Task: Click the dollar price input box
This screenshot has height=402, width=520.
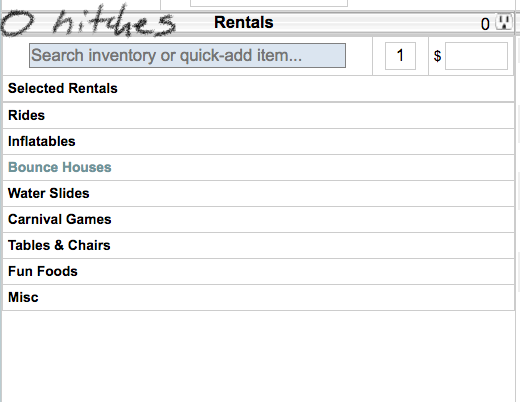Action: click(x=476, y=56)
